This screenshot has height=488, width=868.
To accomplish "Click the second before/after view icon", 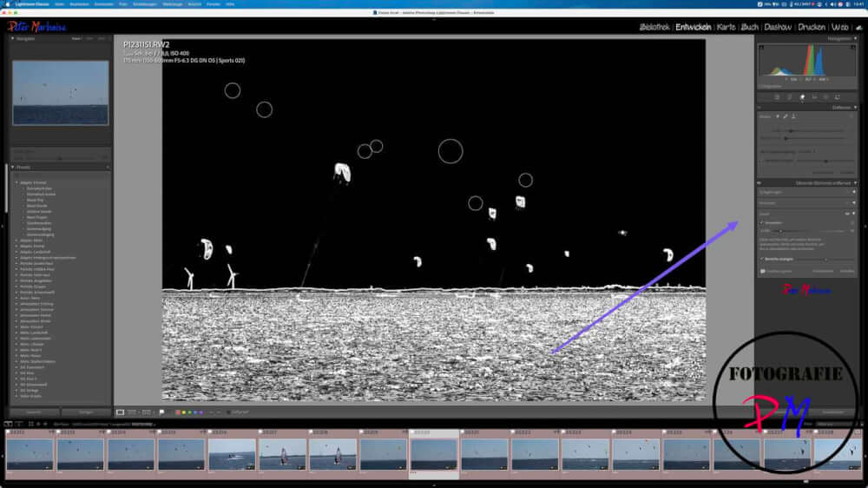I will [x=146, y=412].
